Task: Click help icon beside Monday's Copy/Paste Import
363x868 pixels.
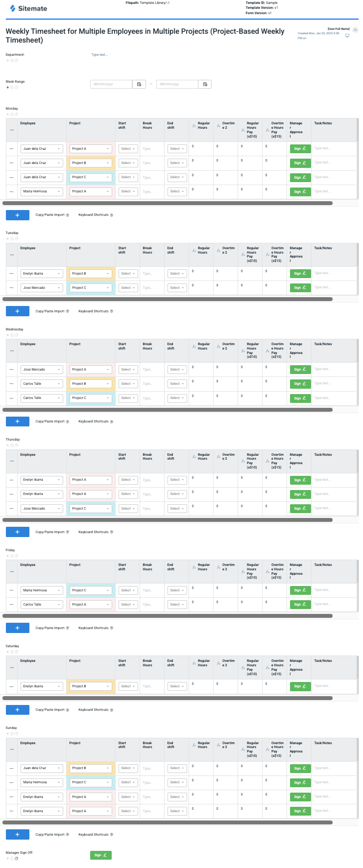Action: click(x=68, y=215)
